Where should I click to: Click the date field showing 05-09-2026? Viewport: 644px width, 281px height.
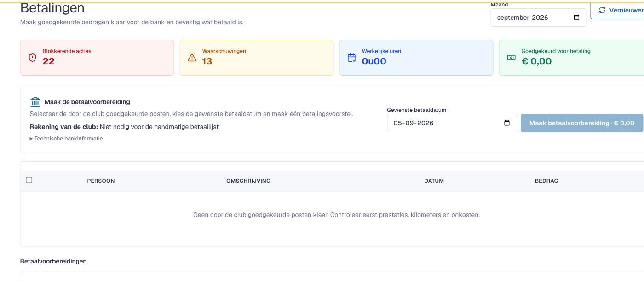pyautogui.click(x=451, y=123)
